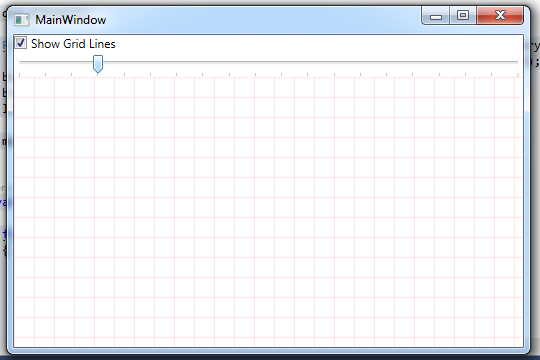
Task: Click the MainWindow app icon in title bar
Action: (x=21, y=20)
